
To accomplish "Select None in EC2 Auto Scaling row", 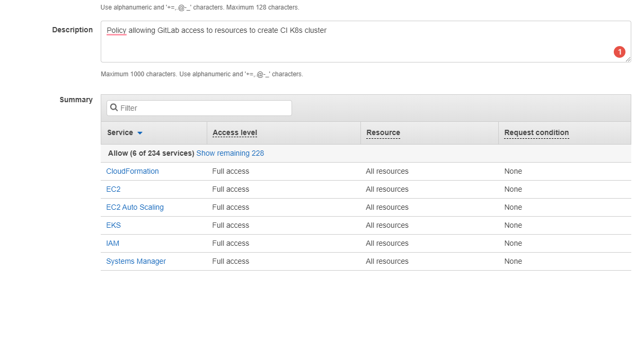I will tap(513, 207).
